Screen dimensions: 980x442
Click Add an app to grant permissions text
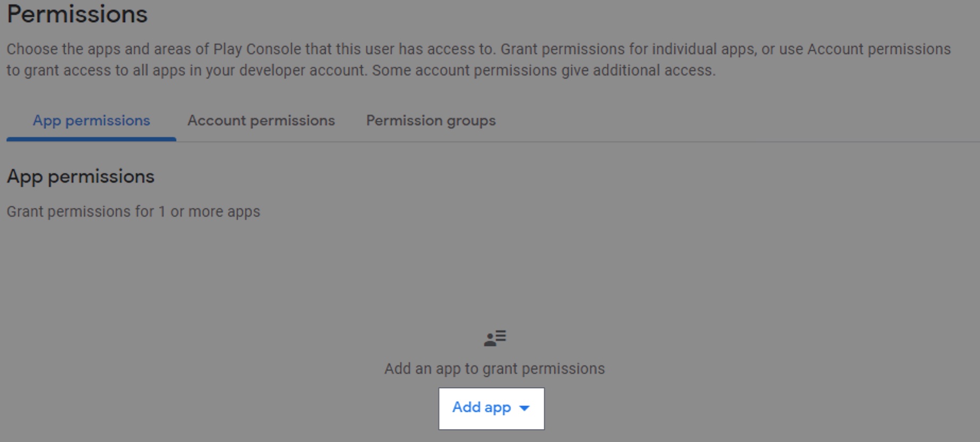tap(494, 368)
